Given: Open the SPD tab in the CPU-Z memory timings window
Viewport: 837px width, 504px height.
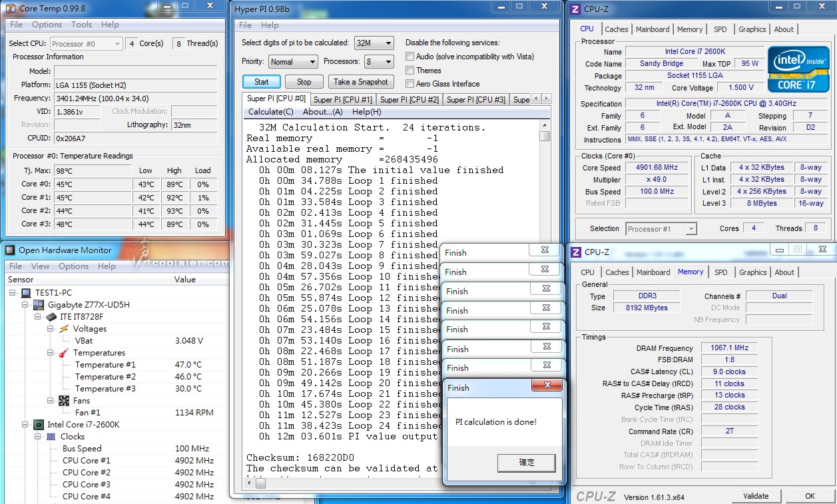Looking at the screenshot, I should 721,272.
